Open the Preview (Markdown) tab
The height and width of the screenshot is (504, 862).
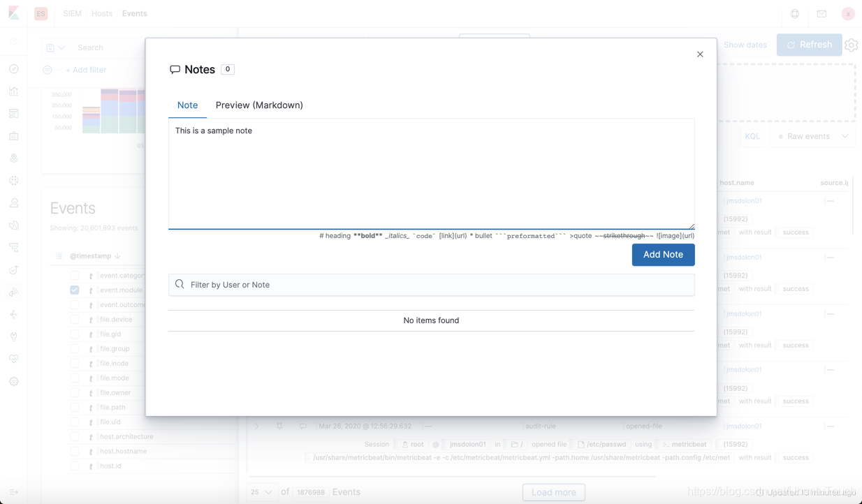tap(259, 105)
